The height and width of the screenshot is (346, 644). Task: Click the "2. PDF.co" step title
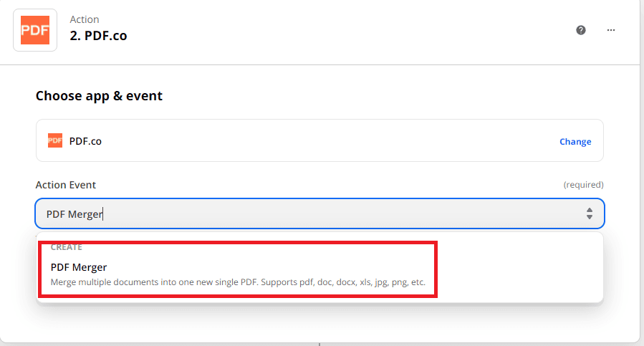pyautogui.click(x=98, y=36)
